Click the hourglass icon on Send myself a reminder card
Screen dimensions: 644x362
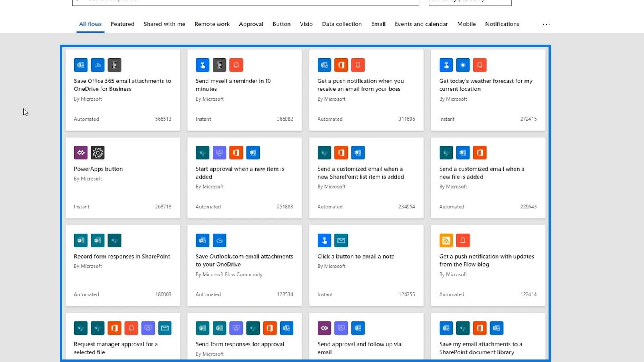tap(219, 65)
